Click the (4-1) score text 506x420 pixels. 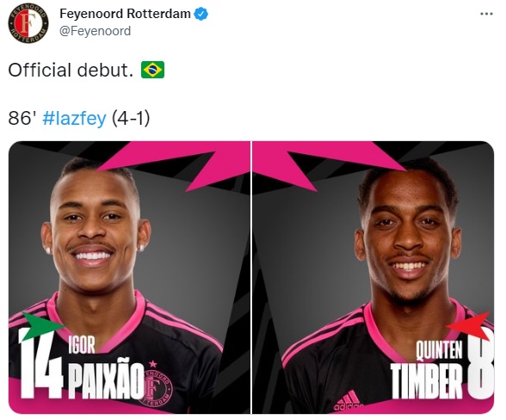pos(131,118)
